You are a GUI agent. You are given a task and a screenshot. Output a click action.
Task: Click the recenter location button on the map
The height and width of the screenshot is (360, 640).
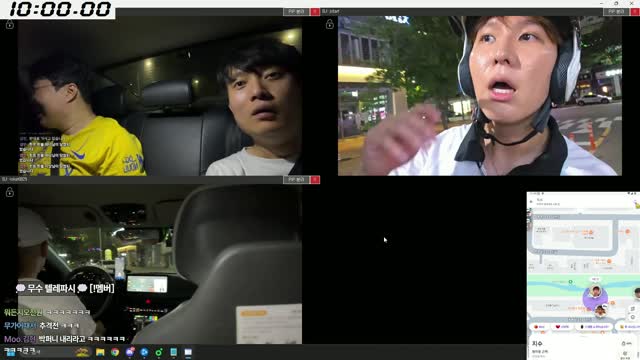(x=632, y=317)
